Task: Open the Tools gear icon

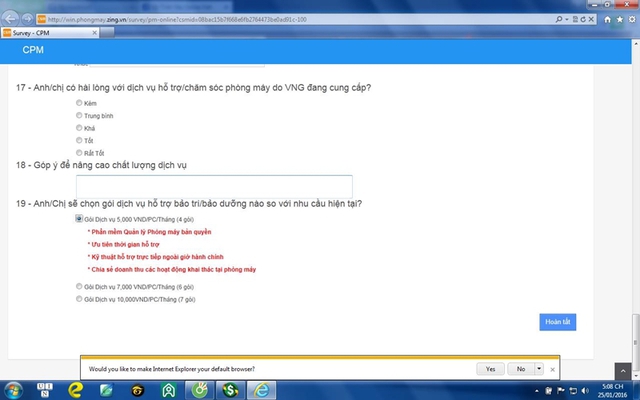Action: click(x=632, y=19)
